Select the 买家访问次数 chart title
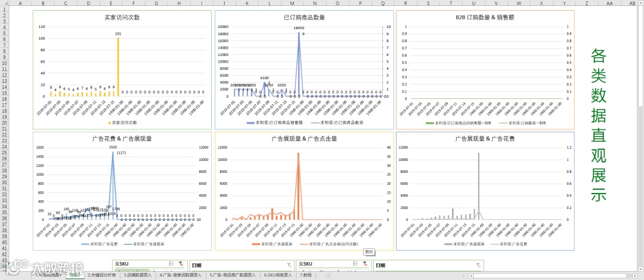The width and height of the screenshot is (644, 280). [122, 18]
